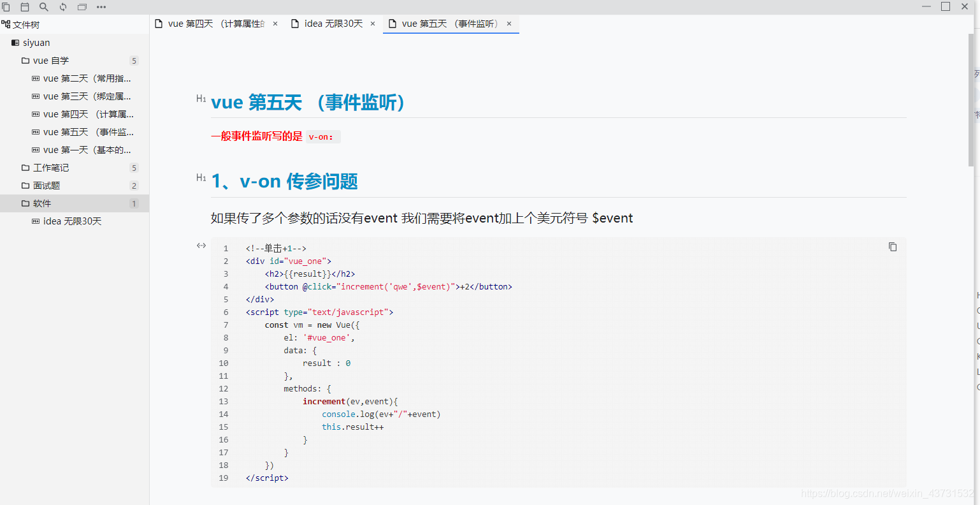Click code line 14 console.log
This screenshot has width=980, height=505.
pyautogui.click(x=381, y=414)
